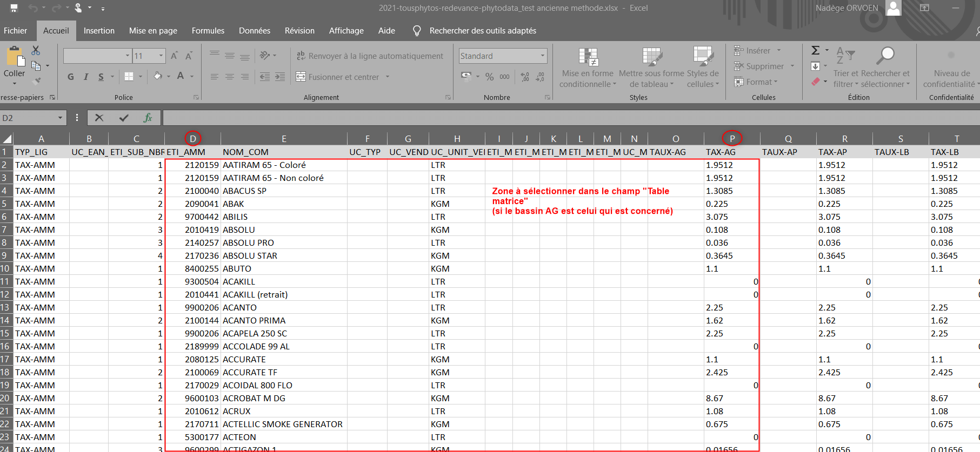Open the font size dropdown
Screen dimensions: 980x452
click(x=161, y=56)
